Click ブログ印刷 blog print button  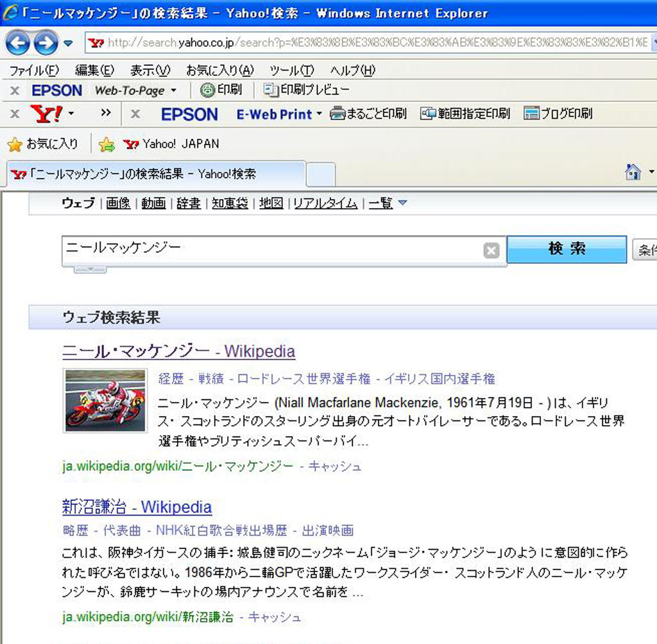tap(558, 114)
